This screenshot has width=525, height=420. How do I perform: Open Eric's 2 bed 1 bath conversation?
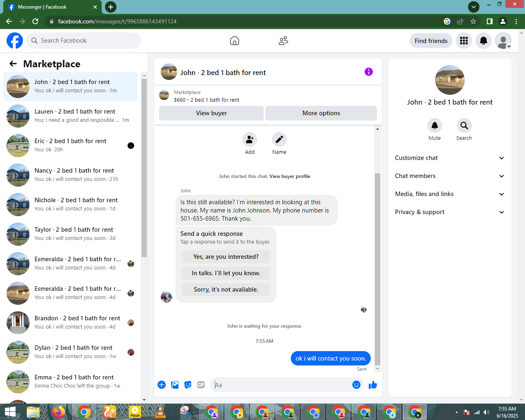click(x=70, y=146)
